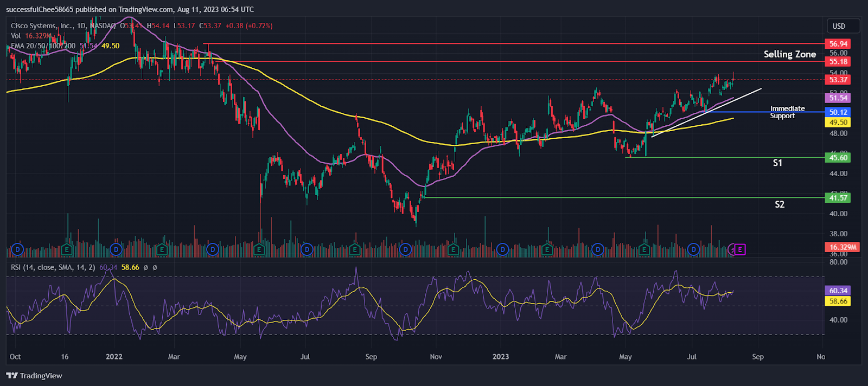The height and width of the screenshot is (386, 868).
Task: Open the dividend marker at Jul 2022
Action: tap(307, 249)
